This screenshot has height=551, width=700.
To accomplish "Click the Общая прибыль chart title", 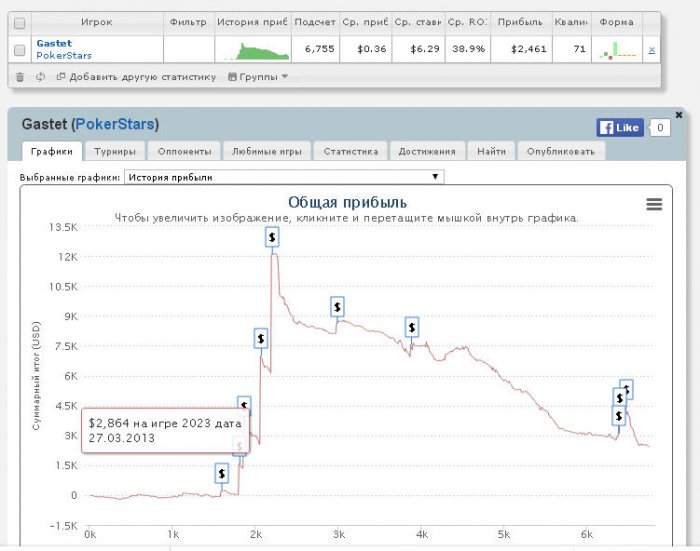I will [x=347, y=202].
